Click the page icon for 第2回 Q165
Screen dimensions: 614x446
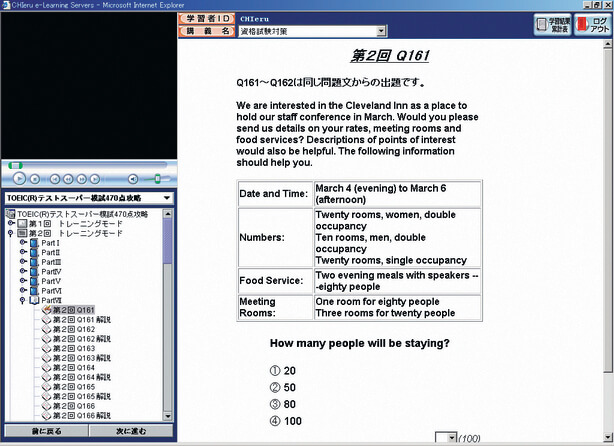tap(47, 387)
